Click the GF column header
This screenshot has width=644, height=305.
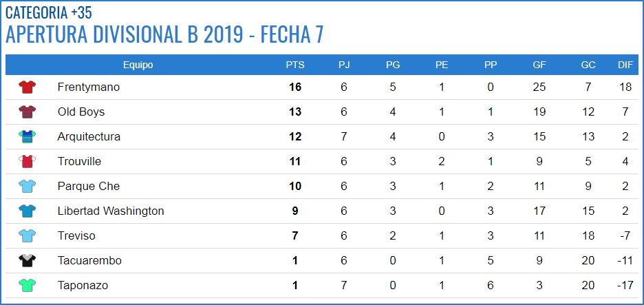[x=539, y=65]
